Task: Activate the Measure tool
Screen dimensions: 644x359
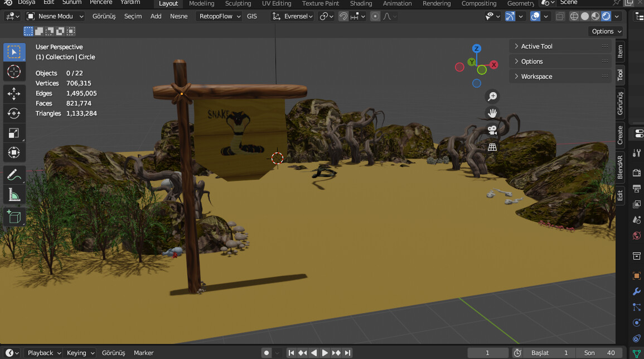Action: click(14, 194)
